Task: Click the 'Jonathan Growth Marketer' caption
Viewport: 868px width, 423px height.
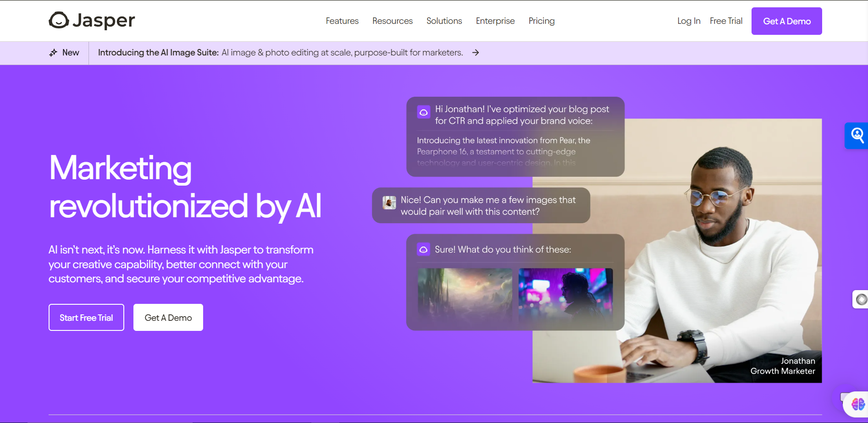Action: pos(783,366)
